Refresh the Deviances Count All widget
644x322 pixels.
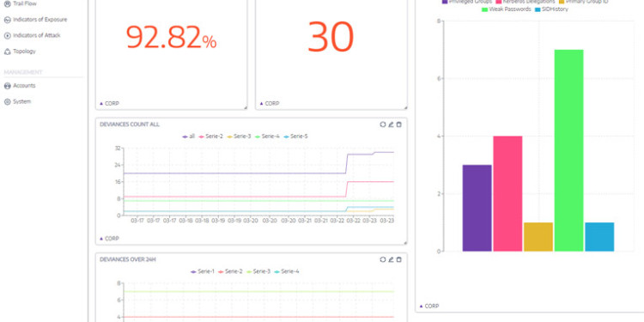[x=383, y=125]
